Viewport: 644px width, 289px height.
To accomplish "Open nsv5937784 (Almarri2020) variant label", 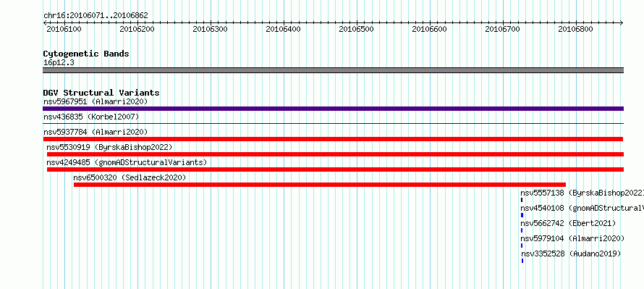I will pyautogui.click(x=96, y=132).
